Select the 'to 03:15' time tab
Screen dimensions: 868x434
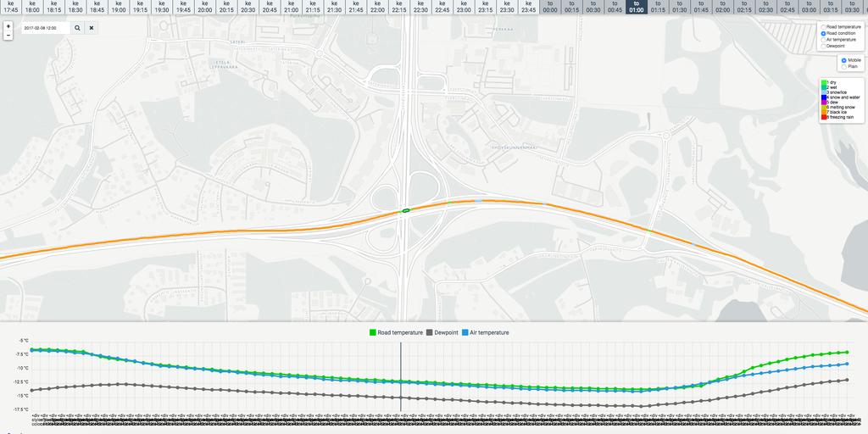pos(831,7)
